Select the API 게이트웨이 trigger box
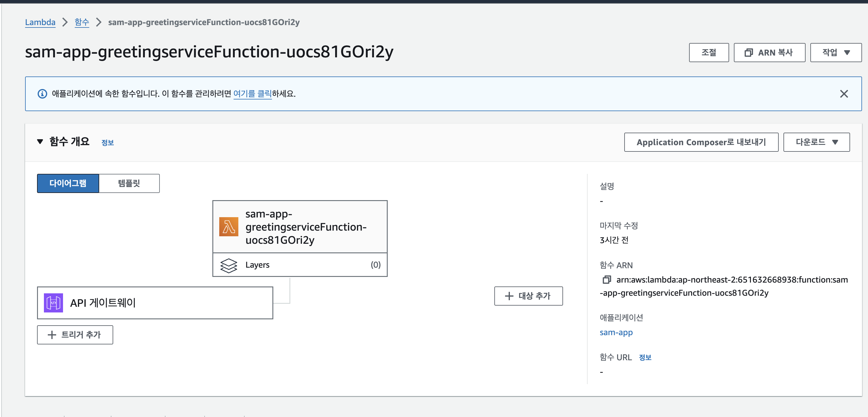The height and width of the screenshot is (417, 868). pyautogui.click(x=155, y=303)
